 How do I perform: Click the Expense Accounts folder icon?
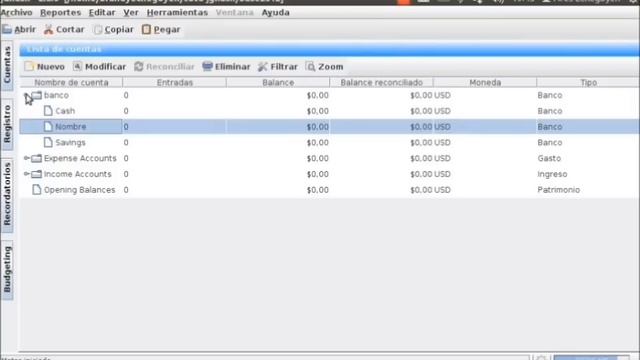click(x=37, y=158)
